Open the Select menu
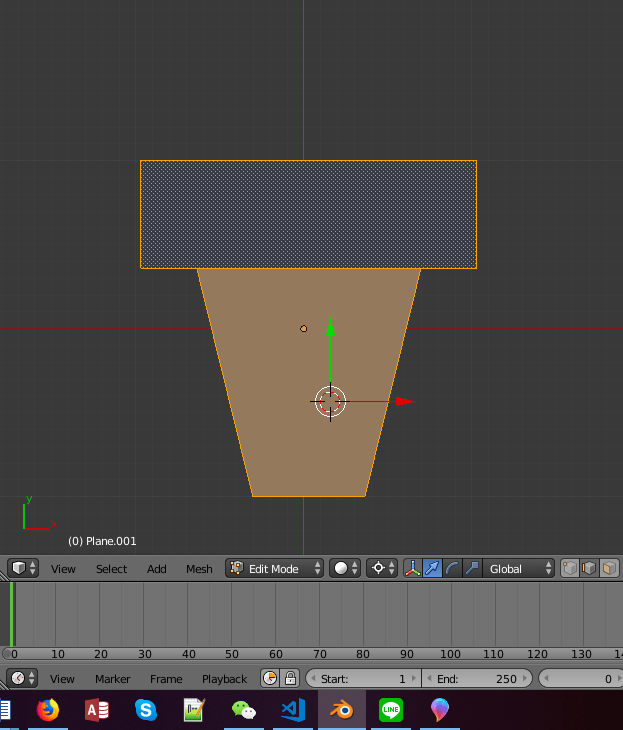623x730 pixels. (x=111, y=569)
